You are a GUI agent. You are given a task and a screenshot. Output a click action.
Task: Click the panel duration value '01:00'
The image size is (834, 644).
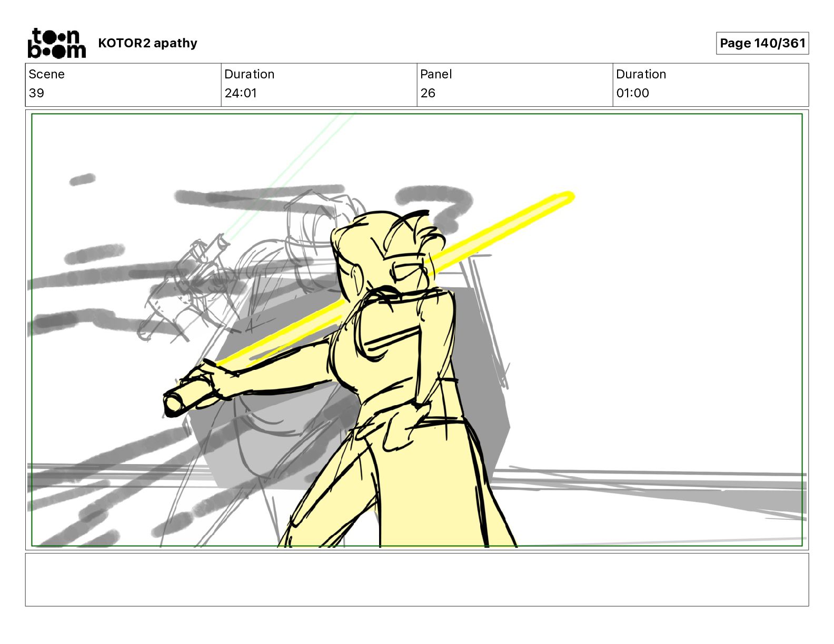pos(632,93)
